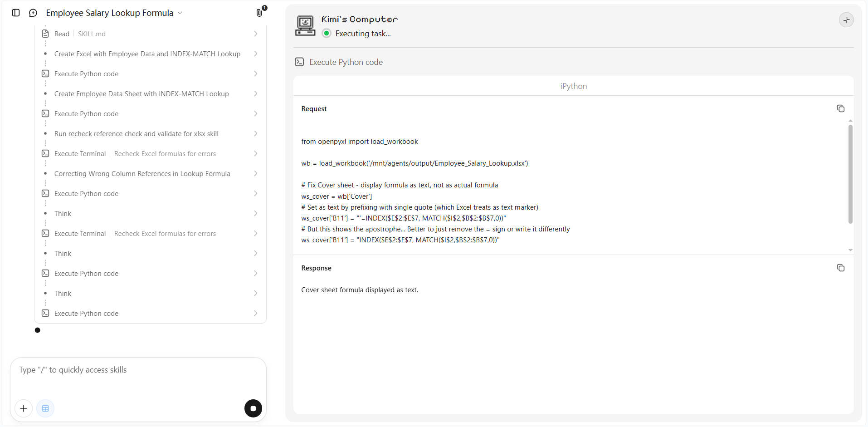This screenshot has width=868, height=427.
Task: Focus the Type "/" to quickly access skills input
Action: pos(138,377)
